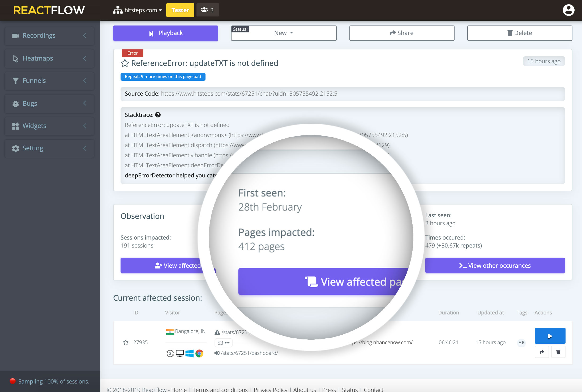Viewport: 582px width, 392px height.
Task: Click the 15 hours ago timestamp badge
Action: 544,61
